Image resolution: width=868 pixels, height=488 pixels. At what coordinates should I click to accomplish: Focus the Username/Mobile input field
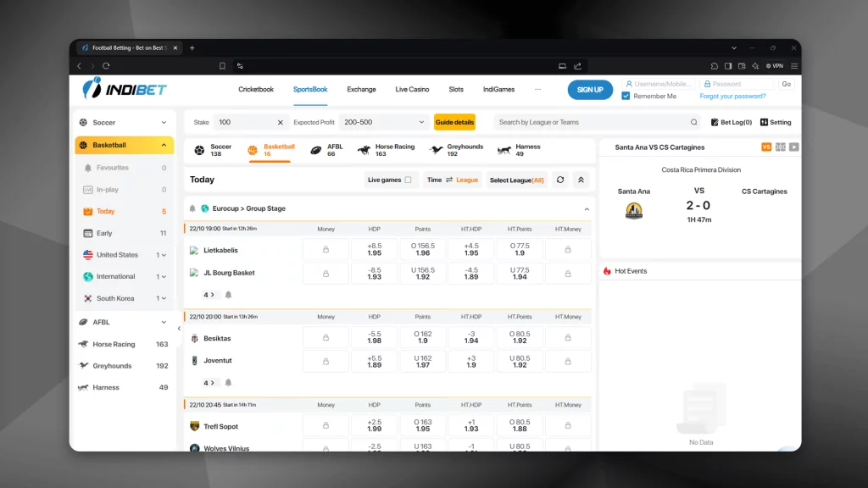point(659,84)
